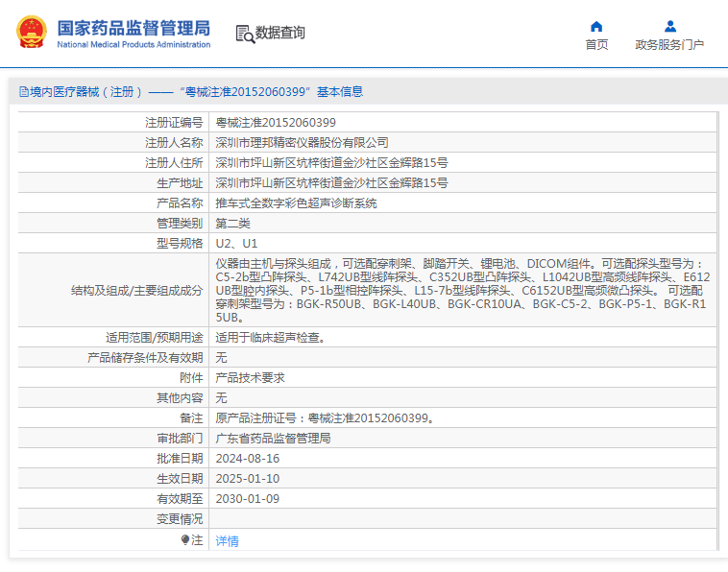This screenshot has width=728, height=572.
Task: Open the 详情 details link
Action: 227,541
